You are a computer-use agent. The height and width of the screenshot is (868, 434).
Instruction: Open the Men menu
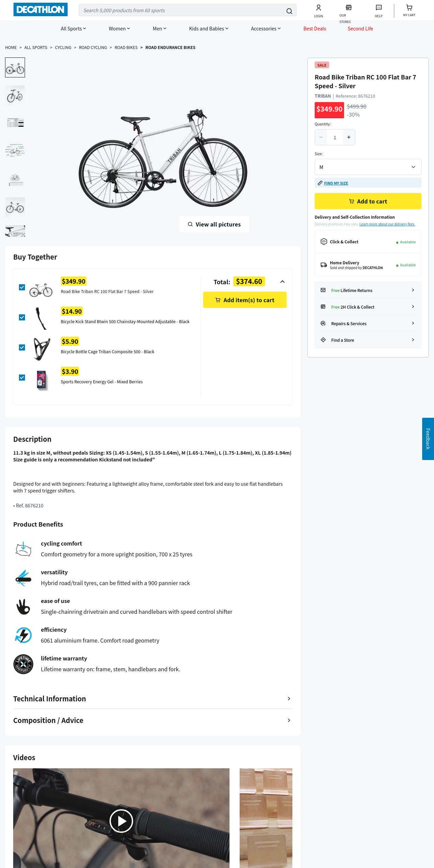pyautogui.click(x=160, y=29)
